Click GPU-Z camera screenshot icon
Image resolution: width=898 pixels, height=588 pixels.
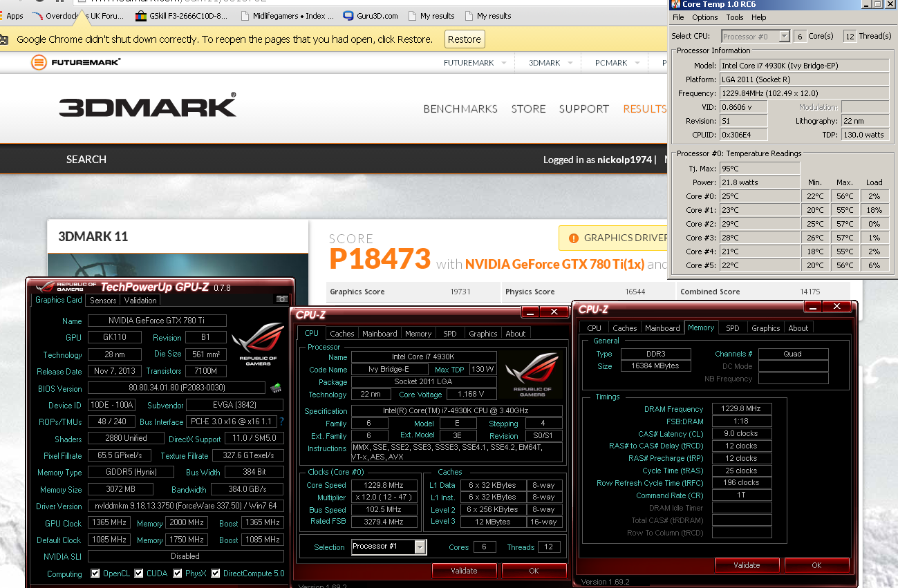(282, 299)
